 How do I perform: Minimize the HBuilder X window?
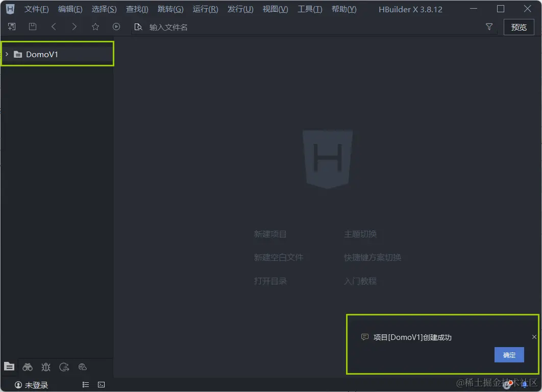(x=474, y=9)
